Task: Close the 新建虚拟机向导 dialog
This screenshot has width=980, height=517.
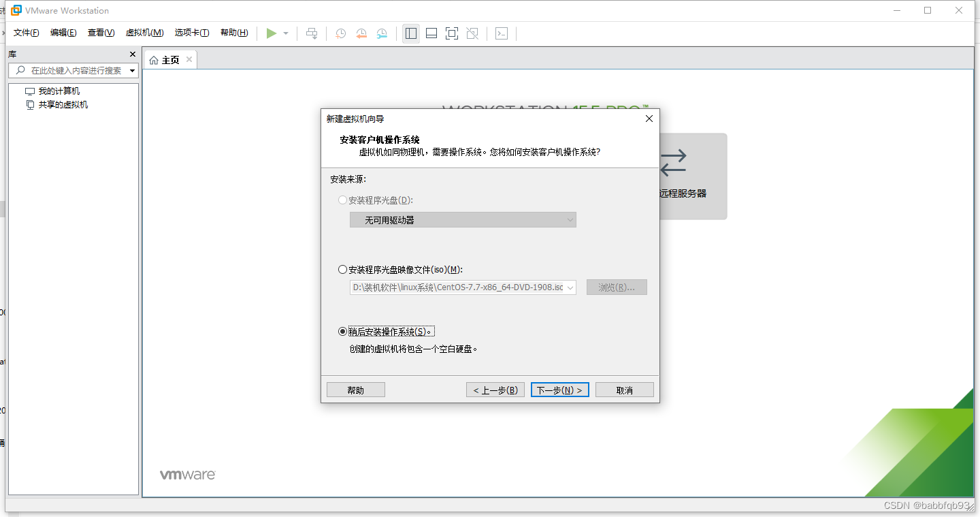Action: (649, 119)
